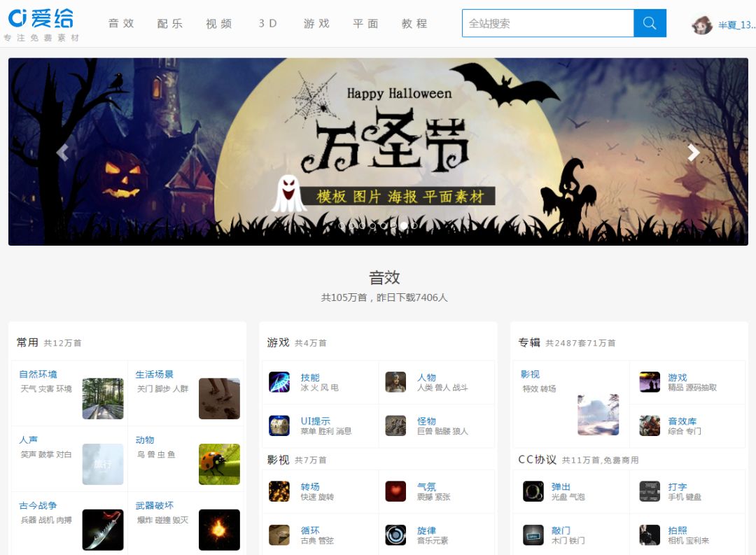756x555 pixels.
Task: Open the 气氛 red heart icon
Action: tap(395, 491)
